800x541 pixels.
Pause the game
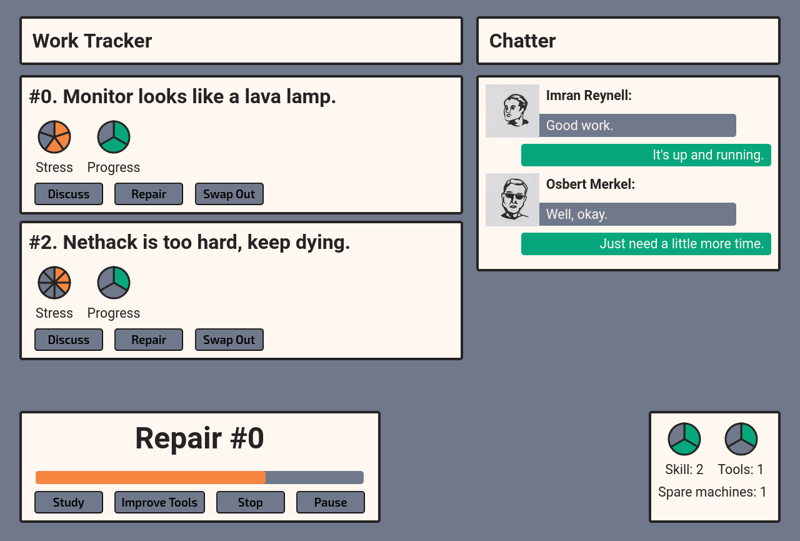(330, 502)
